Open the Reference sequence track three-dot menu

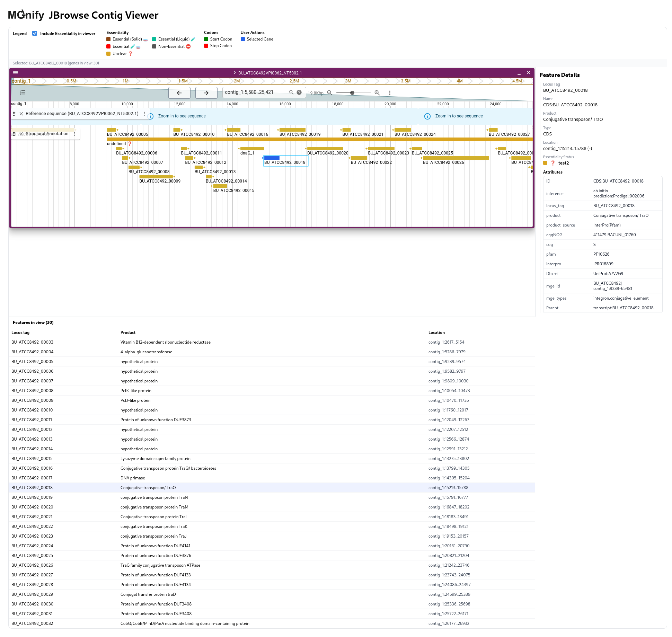pyautogui.click(x=144, y=113)
